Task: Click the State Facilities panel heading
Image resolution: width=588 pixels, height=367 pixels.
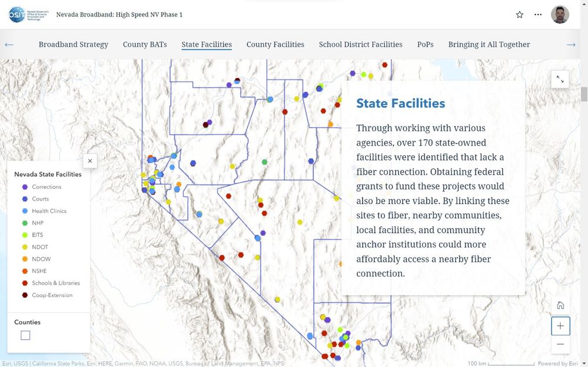Action: [x=400, y=103]
